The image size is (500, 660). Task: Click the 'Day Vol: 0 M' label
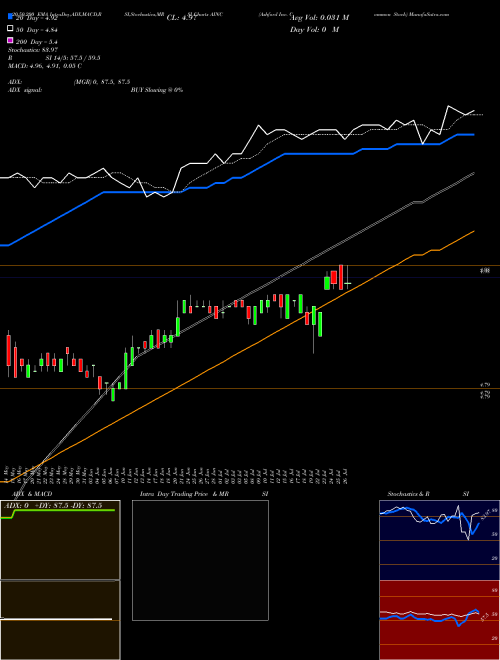click(x=314, y=29)
